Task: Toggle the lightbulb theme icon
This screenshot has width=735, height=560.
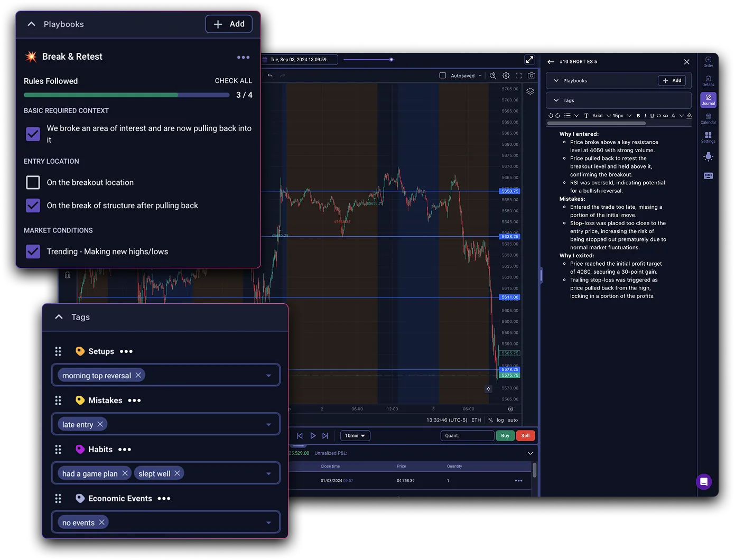Action: pos(708,156)
